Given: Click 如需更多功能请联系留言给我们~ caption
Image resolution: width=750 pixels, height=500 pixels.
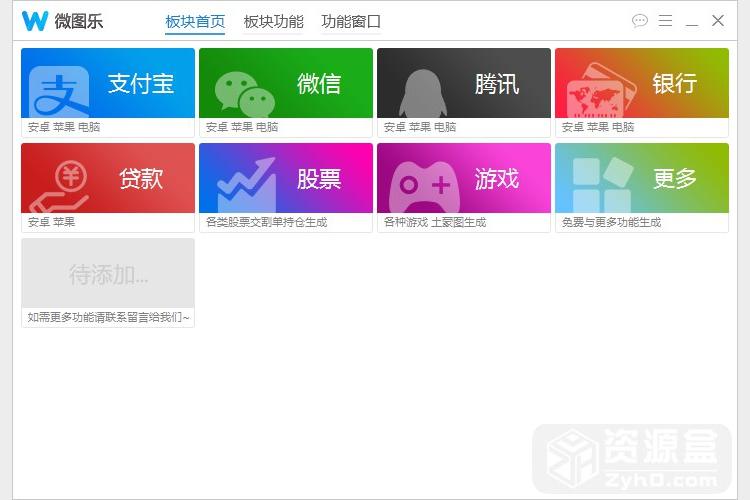Looking at the screenshot, I should (x=109, y=317).
